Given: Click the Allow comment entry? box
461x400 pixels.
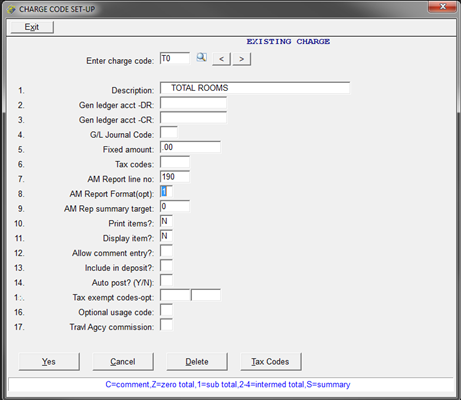Looking at the screenshot, I should tap(166, 251).
